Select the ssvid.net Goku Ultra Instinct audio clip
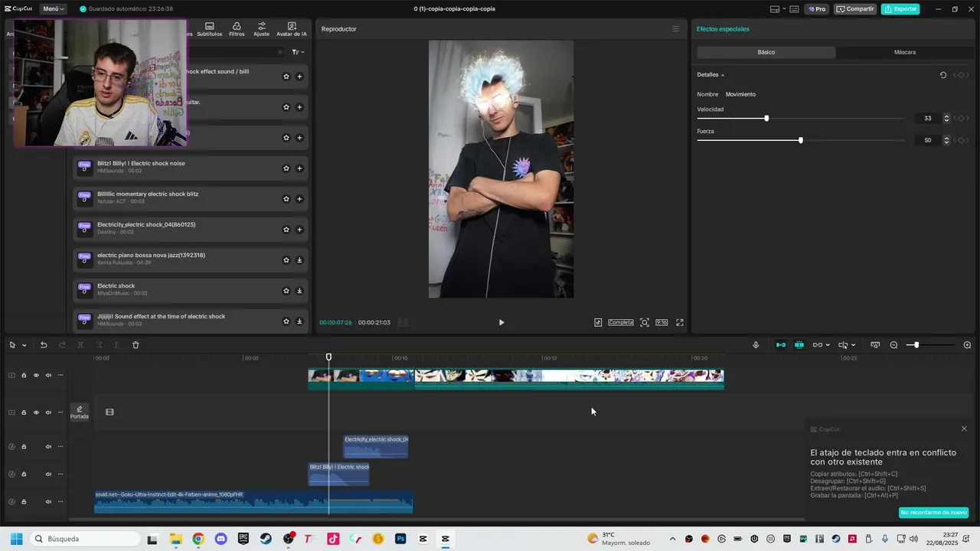The height and width of the screenshot is (551, 980). 253,502
